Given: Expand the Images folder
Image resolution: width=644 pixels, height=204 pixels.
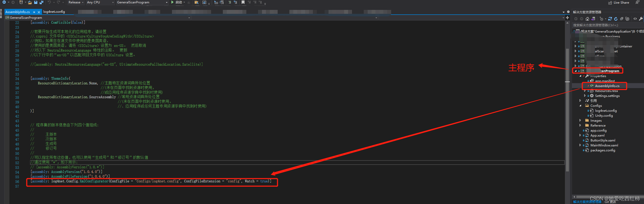Looking at the screenshot, I should [580, 121].
